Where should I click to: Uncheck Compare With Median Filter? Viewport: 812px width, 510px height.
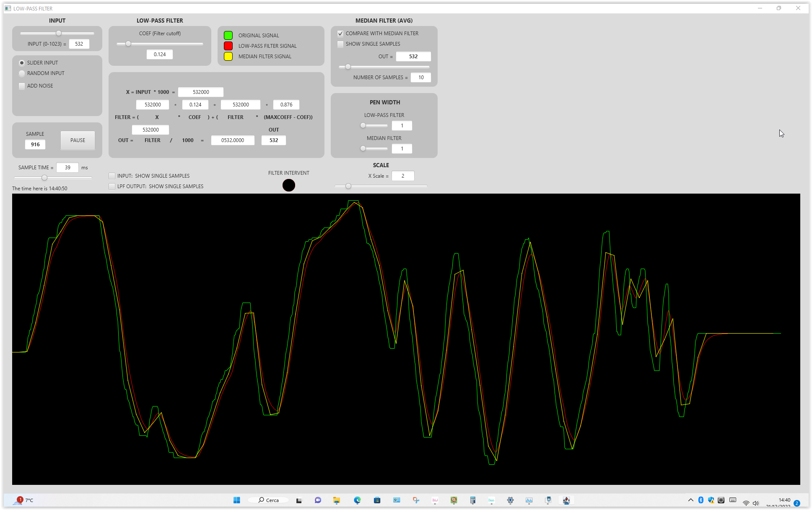[x=340, y=34]
